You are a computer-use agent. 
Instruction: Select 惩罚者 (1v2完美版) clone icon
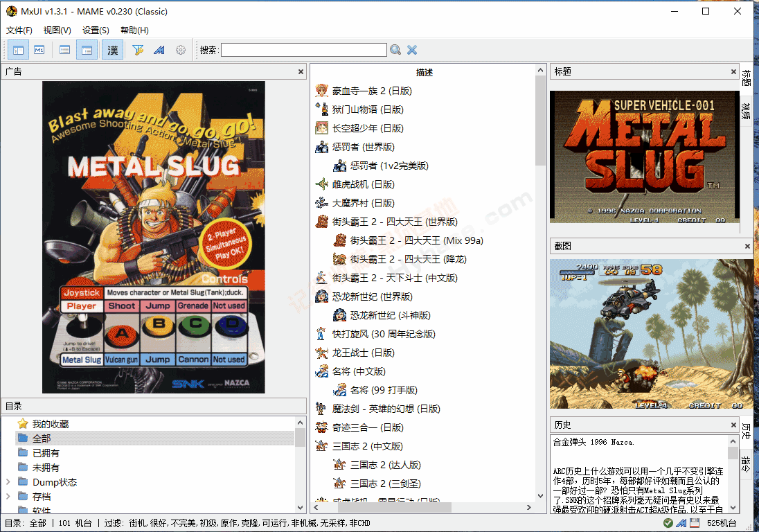pos(340,166)
